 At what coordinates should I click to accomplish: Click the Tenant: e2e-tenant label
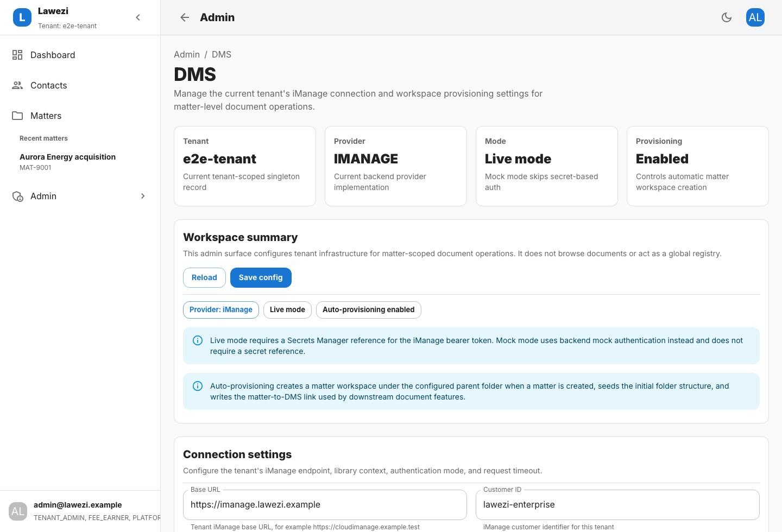click(x=67, y=26)
